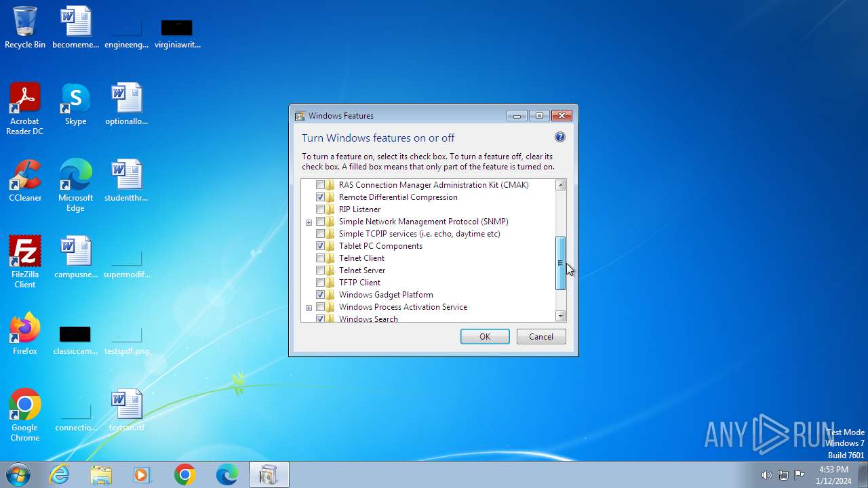Select Tablet PC Components label
868x488 pixels.
[x=380, y=246]
